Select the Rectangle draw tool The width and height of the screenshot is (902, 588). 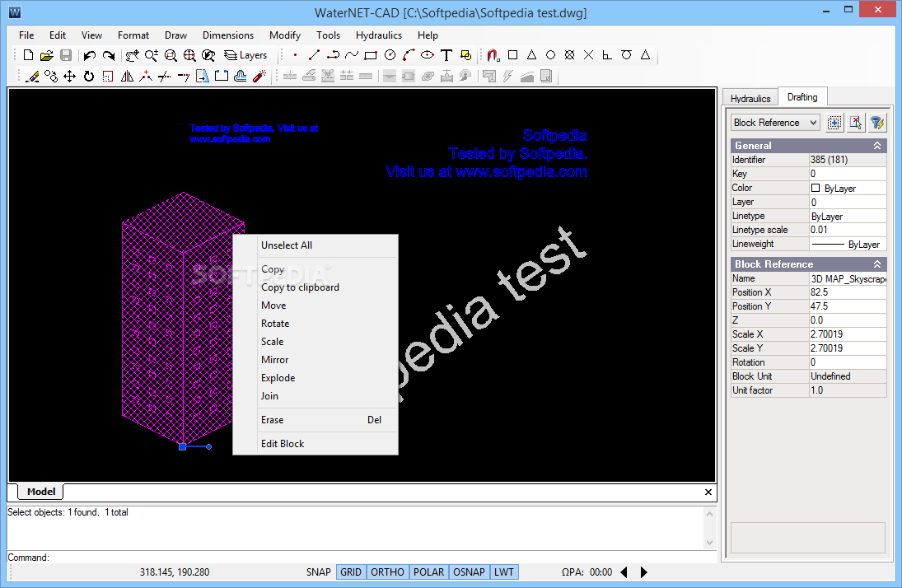[371, 55]
